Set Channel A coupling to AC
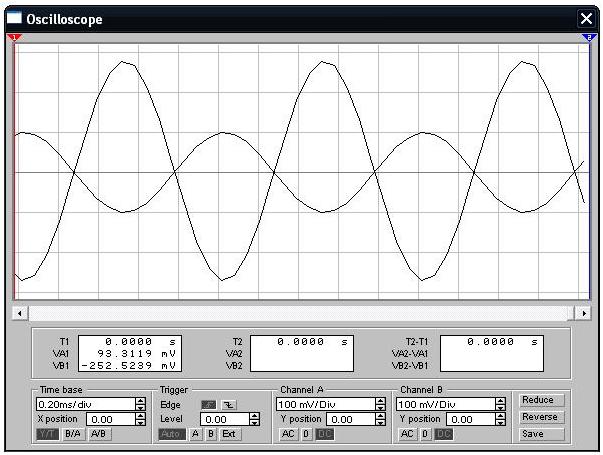This screenshot has width=603, height=455. pos(288,434)
